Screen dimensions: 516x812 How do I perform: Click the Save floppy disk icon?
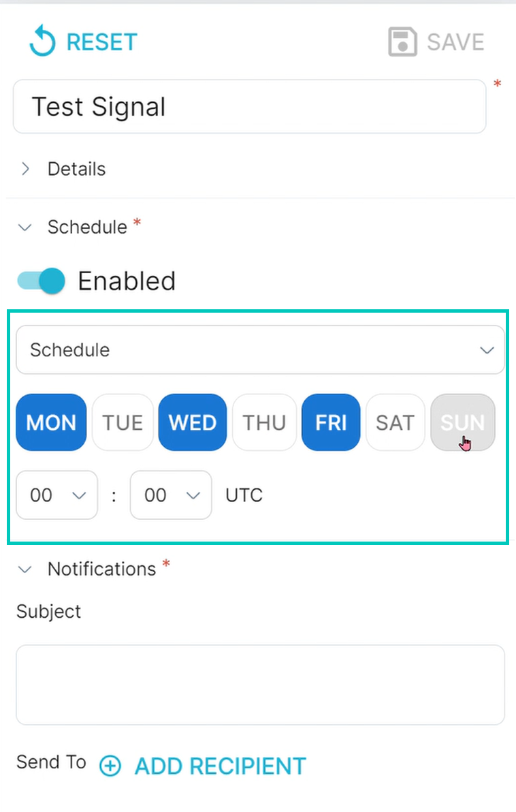(x=402, y=42)
